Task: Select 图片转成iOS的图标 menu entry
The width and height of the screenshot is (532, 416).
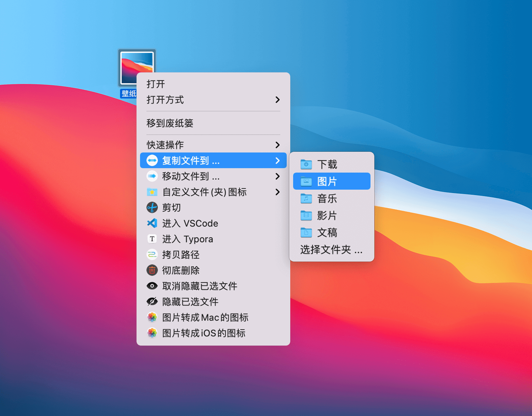Action: (203, 333)
